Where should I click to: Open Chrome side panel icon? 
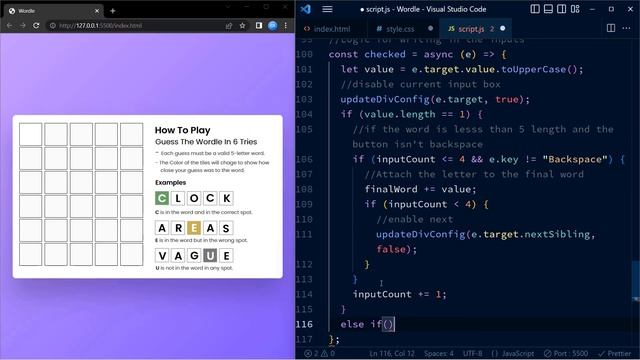(259, 25)
